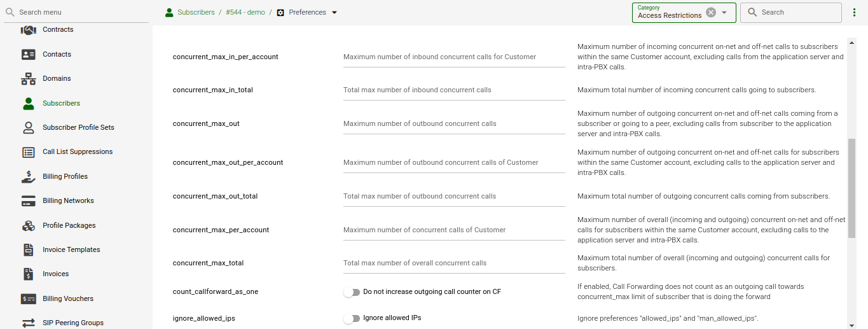Image resolution: width=868 pixels, height=329 pixels.
Task: Click the Billing Networks card icon
Action: [x=29, y=201]
